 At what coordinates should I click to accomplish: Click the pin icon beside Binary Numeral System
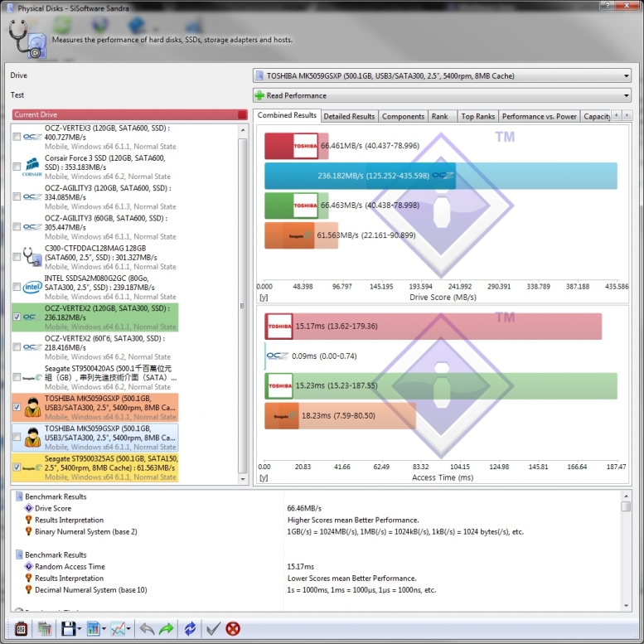coord(29,531)
